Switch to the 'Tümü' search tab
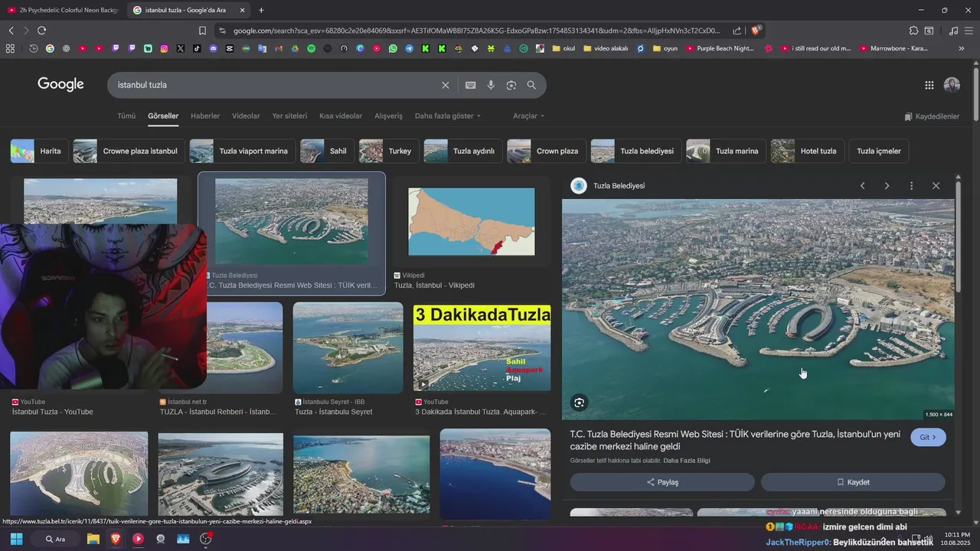Screen dimensions: 980x551 pyautogui.click(x=126, y=116)
